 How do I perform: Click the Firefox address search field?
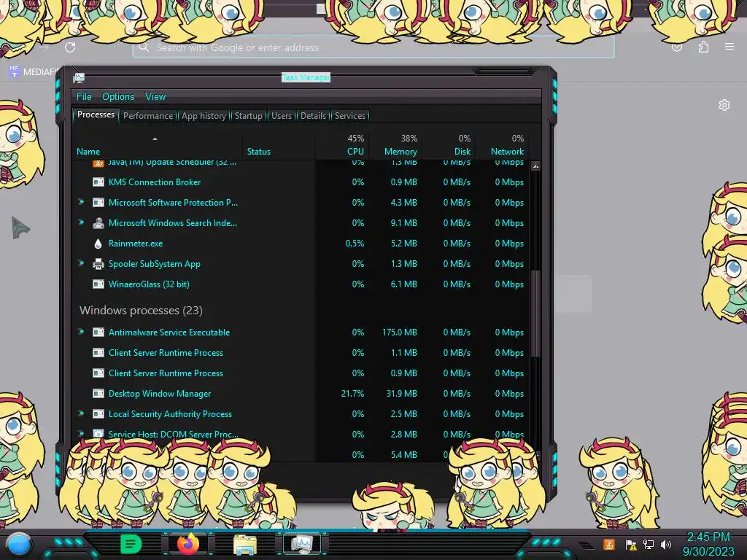(x=373, y=47)
